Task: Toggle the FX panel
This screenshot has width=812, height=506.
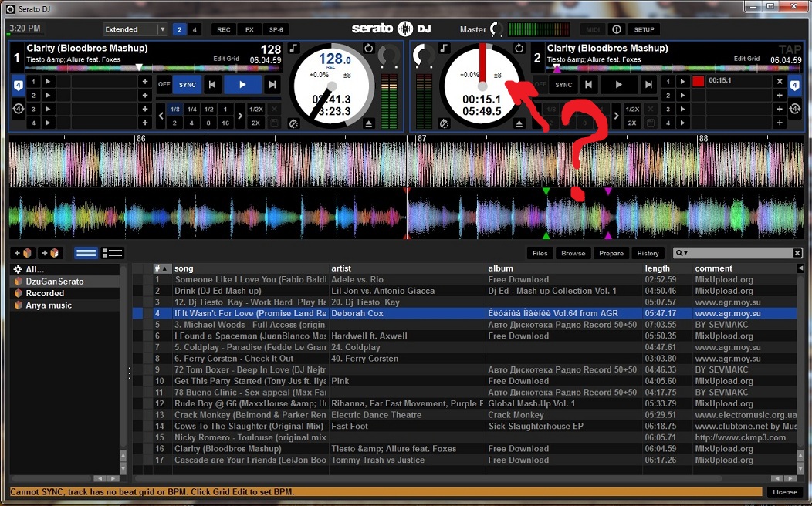Action: click(x=249, y=29)
